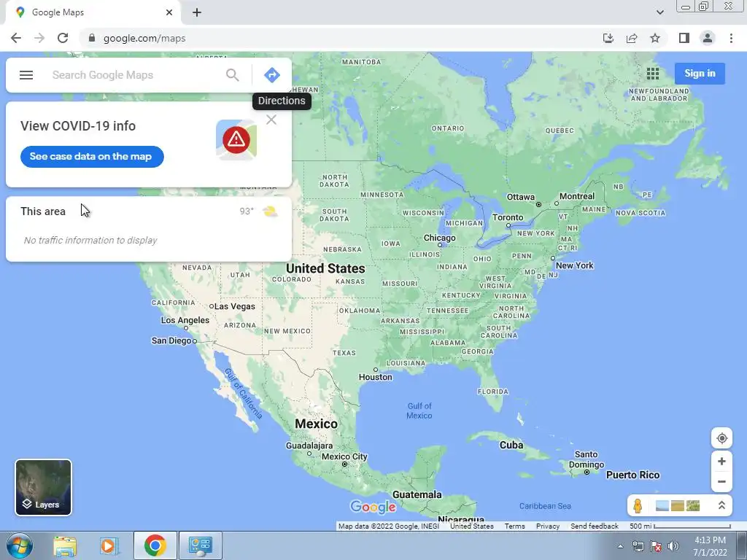Open the control panel taskbar icon
Image resolution: width=747 pixels, height=560 pixels.
[x=200, y=545]
